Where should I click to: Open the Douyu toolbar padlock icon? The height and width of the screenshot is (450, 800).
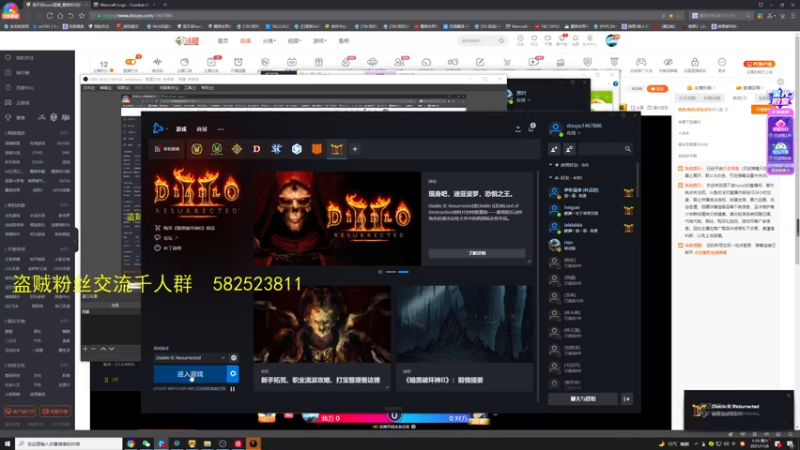(695, 62)
